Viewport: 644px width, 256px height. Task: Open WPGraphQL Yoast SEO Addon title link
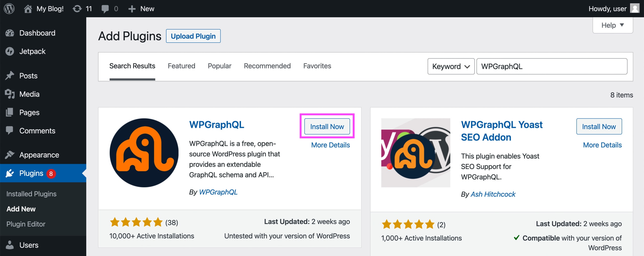coord(502,131)
